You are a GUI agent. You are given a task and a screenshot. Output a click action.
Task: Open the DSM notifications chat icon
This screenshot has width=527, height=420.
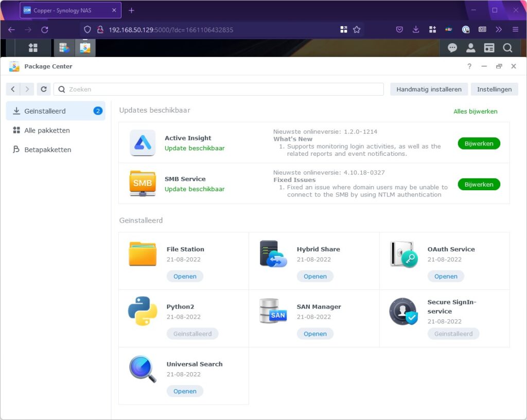coord(452,48)
